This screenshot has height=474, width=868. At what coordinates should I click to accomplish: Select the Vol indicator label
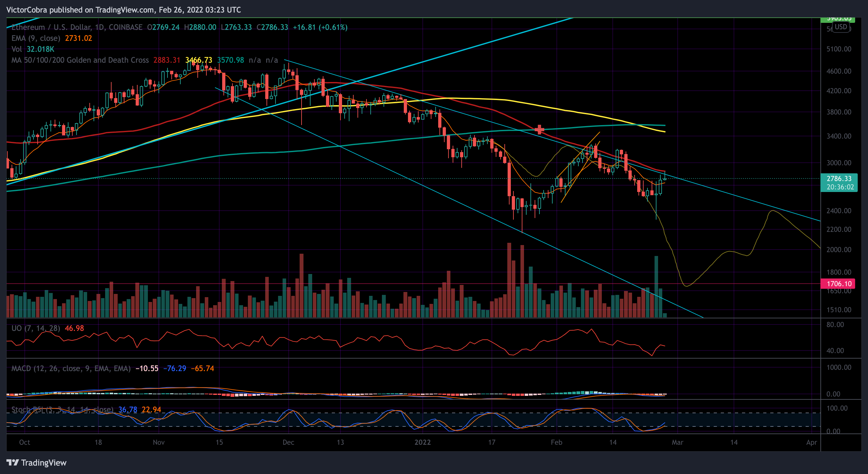(x=16, y=49)
